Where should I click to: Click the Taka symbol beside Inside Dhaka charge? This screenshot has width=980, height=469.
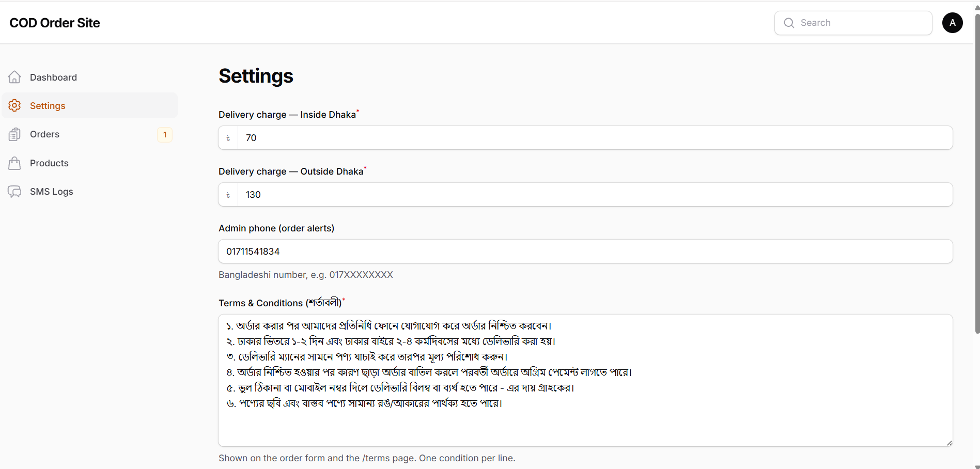228,138
